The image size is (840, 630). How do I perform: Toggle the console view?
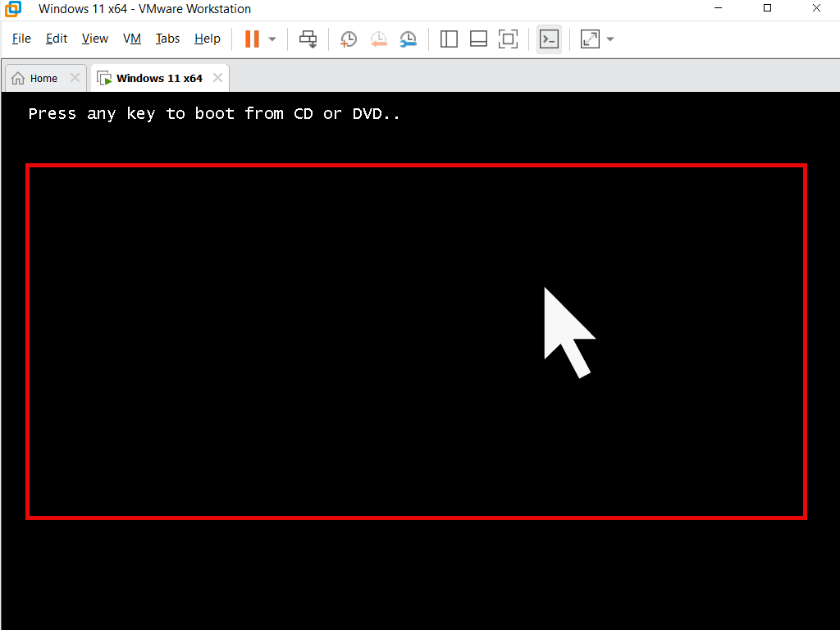550,39
